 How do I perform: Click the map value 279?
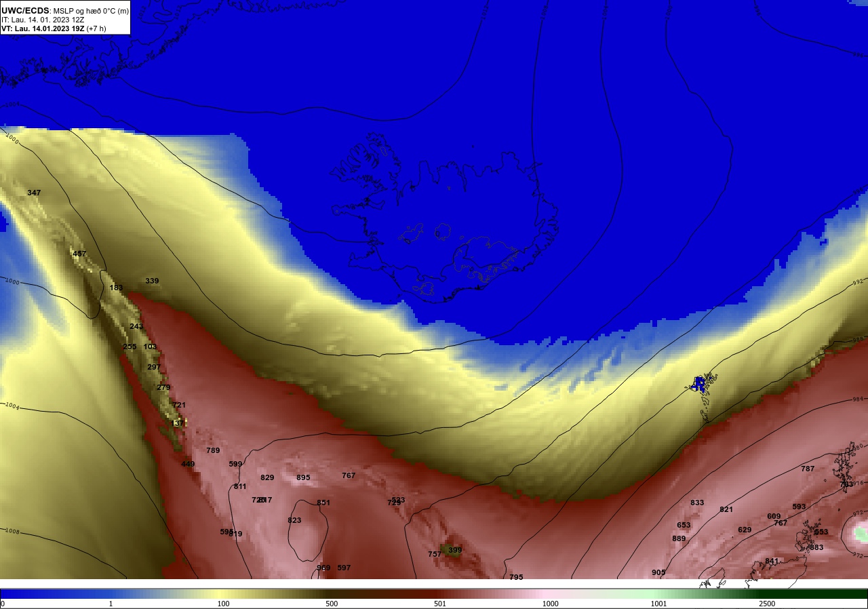pyautogui.click(x=163, y=387)
